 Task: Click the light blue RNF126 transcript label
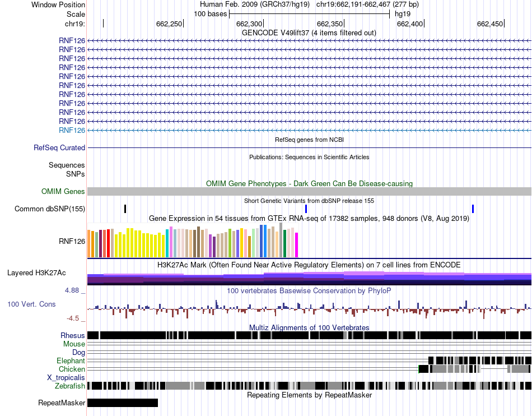click(72, 131)
